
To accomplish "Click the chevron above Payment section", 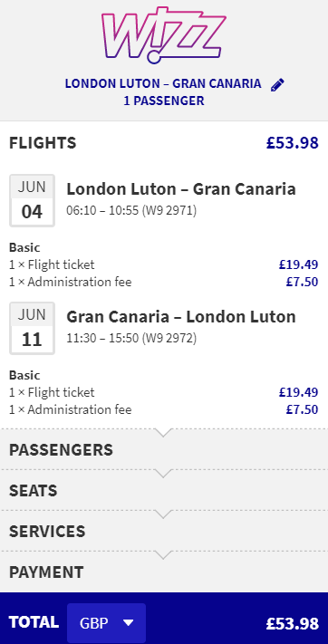I will point(164,555).
